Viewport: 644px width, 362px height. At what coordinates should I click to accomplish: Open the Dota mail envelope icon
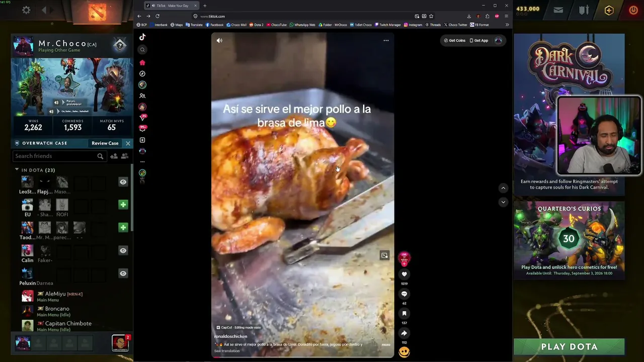pos(558,10)
